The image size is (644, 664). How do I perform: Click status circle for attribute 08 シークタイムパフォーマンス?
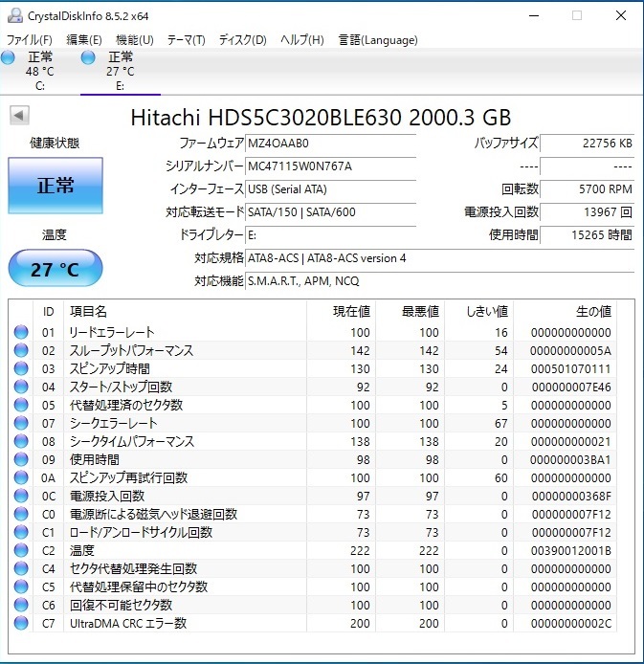coord(21,442)
